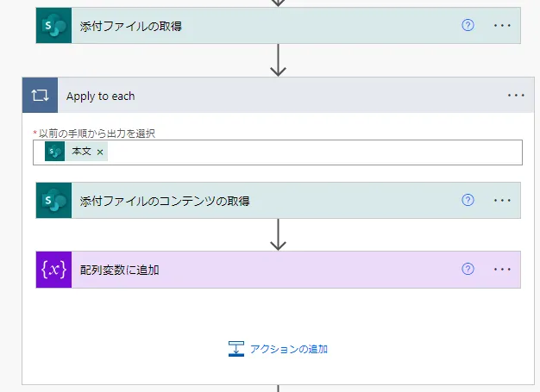This screenshot has height=392, width=540.
Task: Remove the 本文 token with its x
Action: (x=100, y=152)
